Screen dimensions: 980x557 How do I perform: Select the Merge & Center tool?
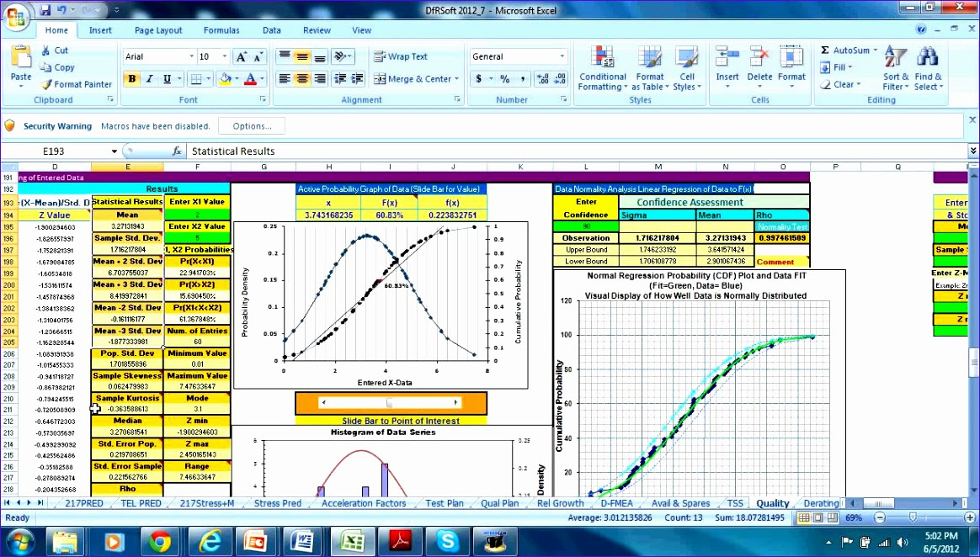coord(415,79)
